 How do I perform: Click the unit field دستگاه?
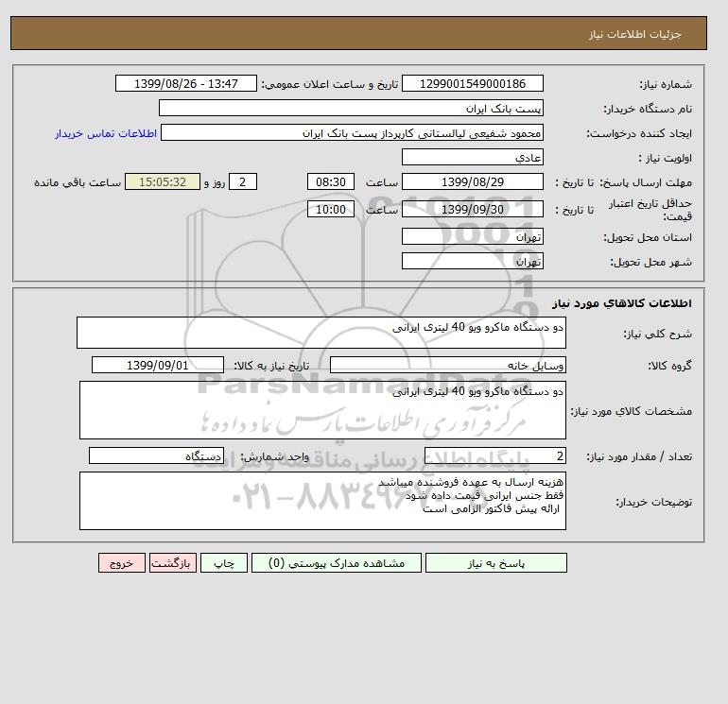(156, 456)
